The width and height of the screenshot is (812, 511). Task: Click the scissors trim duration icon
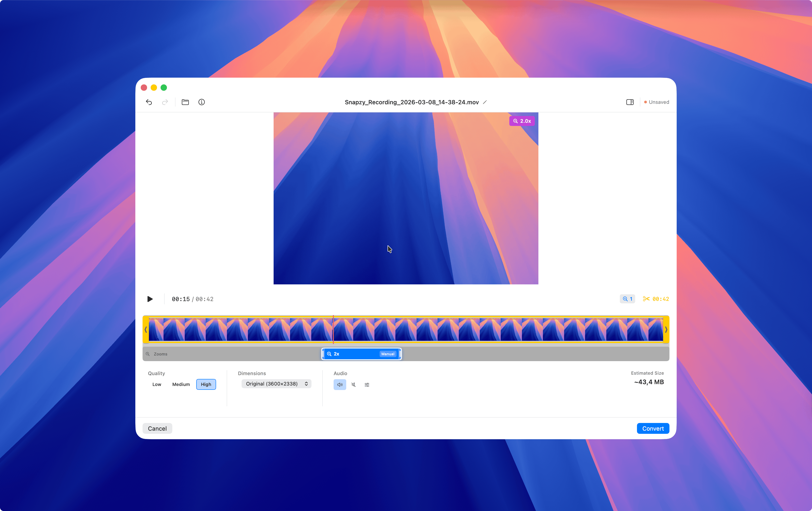coord(646,299)
